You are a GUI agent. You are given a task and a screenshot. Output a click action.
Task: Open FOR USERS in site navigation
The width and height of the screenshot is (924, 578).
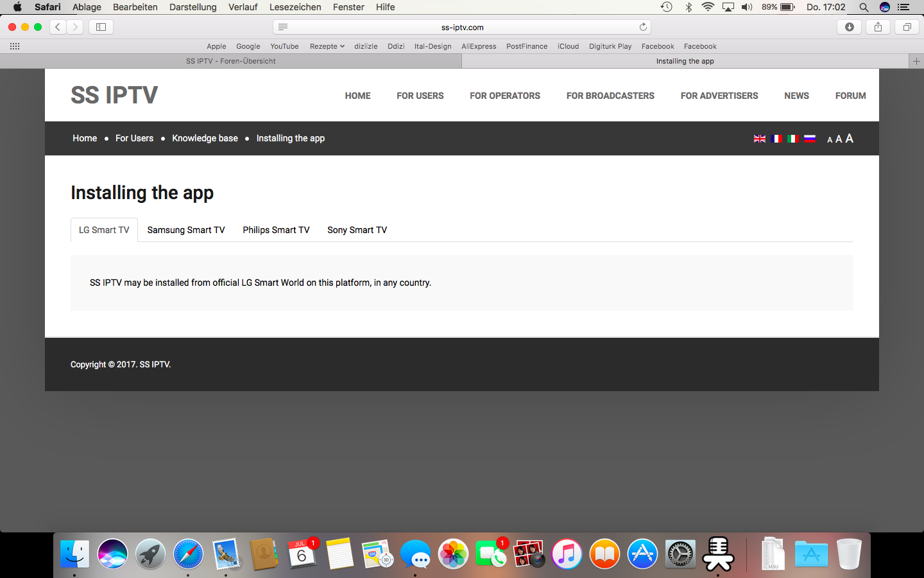(420, 96)
